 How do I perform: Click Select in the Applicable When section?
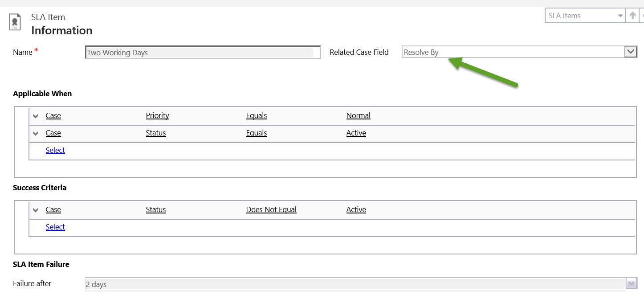tap(55, 150)
